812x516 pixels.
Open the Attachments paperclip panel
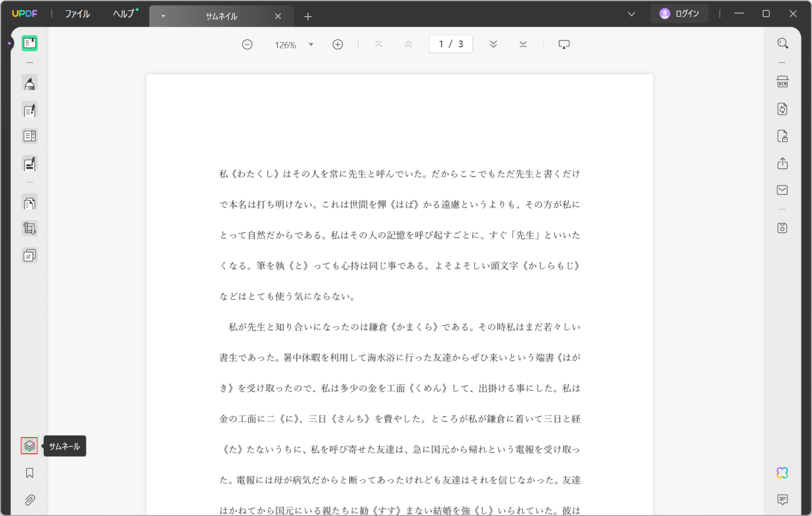click(29, 500)
